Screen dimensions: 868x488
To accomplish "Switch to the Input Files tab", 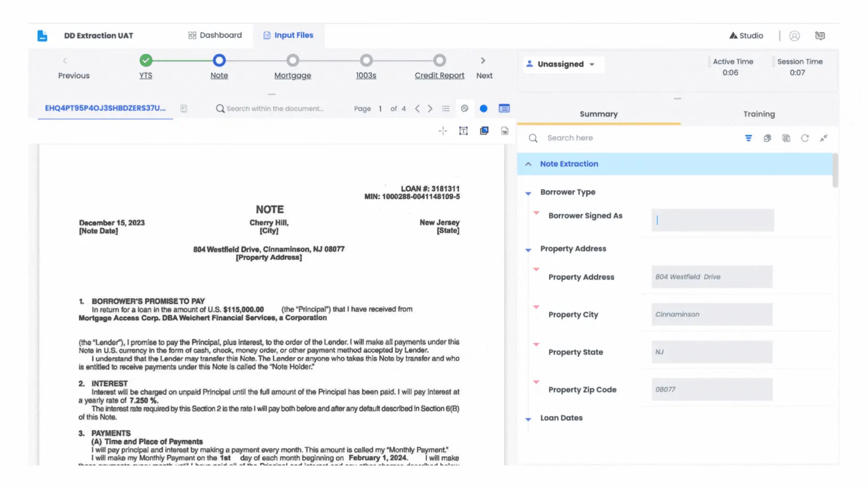I will [288, 35].
